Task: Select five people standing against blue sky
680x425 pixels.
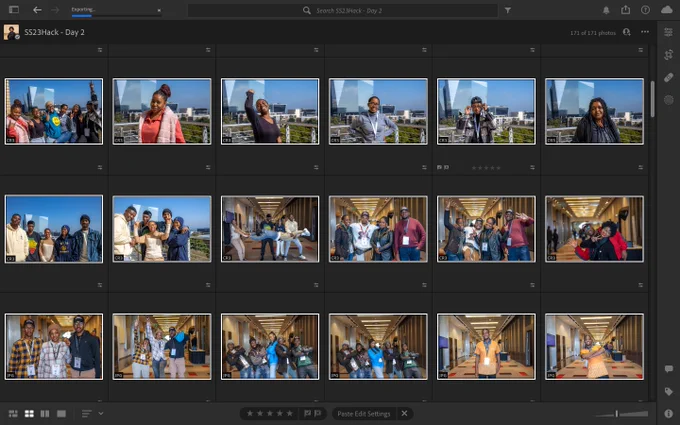Action: pos(54,229)
